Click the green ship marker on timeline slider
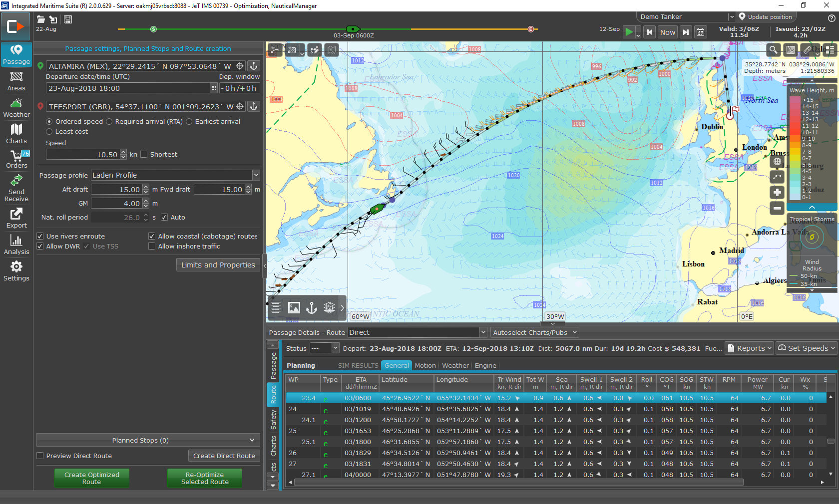The width and height of the screenshot is (839, 504). pyautogui.click(x=353, y=29)
